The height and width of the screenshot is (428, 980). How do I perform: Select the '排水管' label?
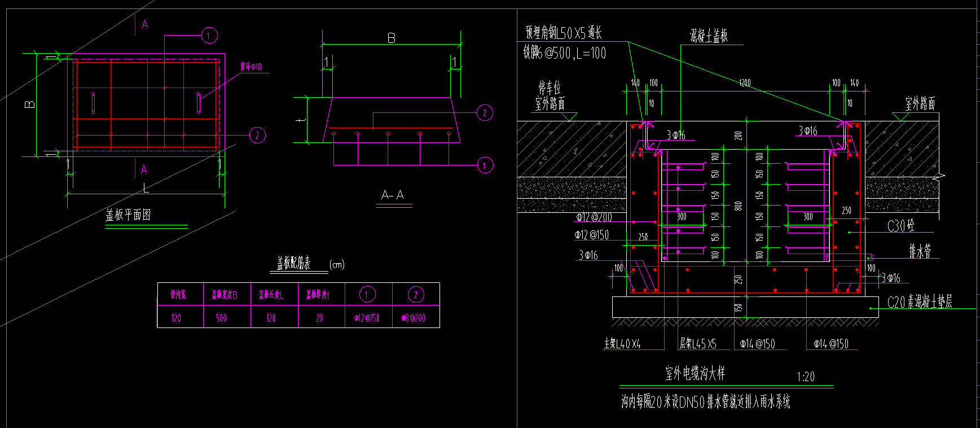(x=920, y=251)
